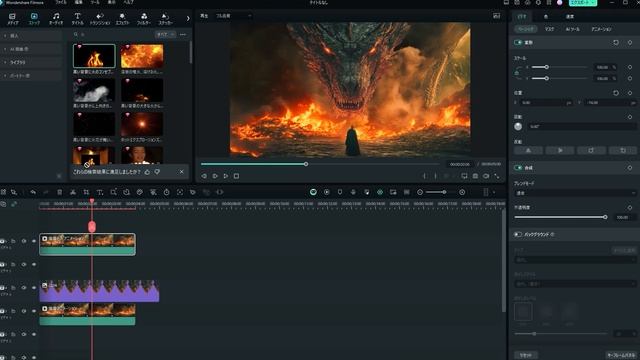The height and width of the screenshot is (360, 640).
Task: Click the horizontal flip button
Action: point(528,151)
